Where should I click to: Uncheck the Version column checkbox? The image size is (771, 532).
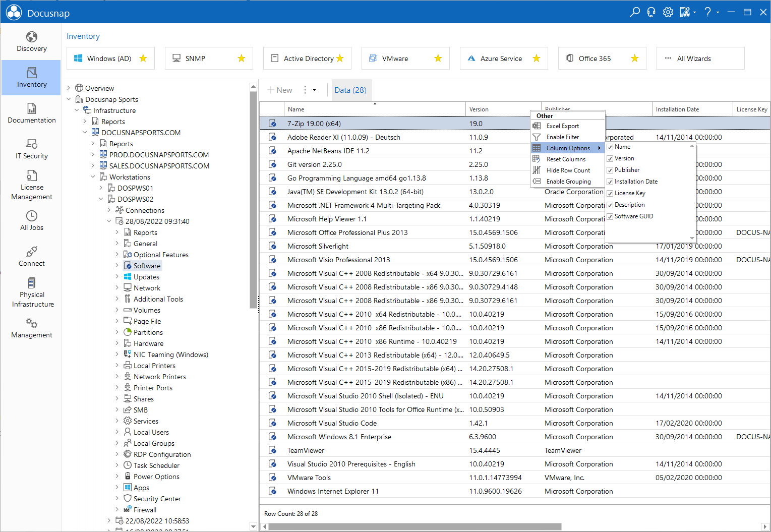[610, 159]
